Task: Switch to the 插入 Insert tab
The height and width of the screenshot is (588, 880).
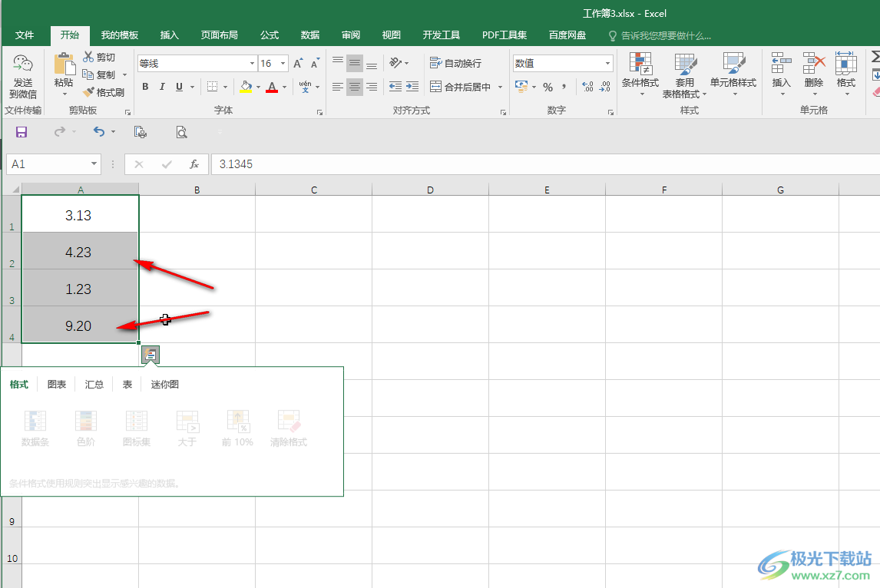Action: [x=169, y=35]
